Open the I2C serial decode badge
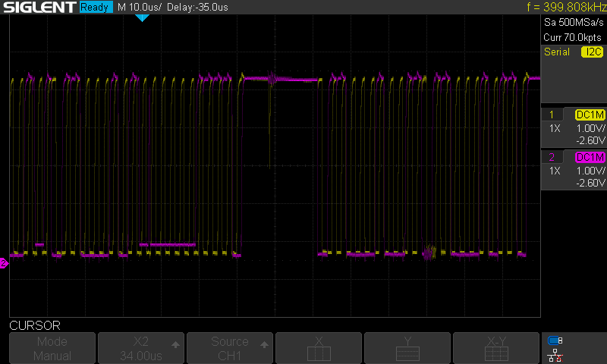Viewport: 607px width, 364px height. (x=593, y=52)
